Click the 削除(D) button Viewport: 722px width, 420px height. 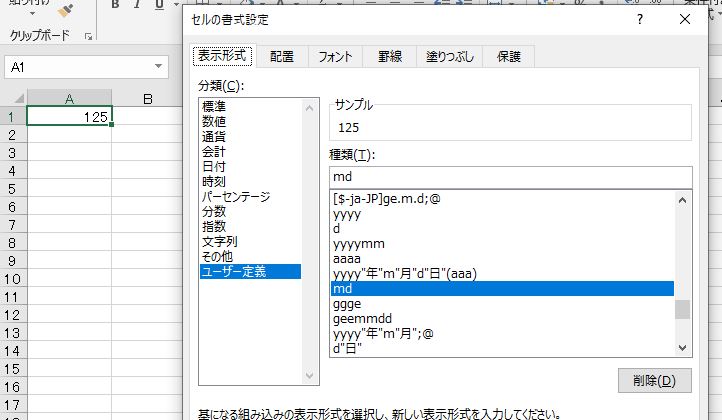(654, 380)
